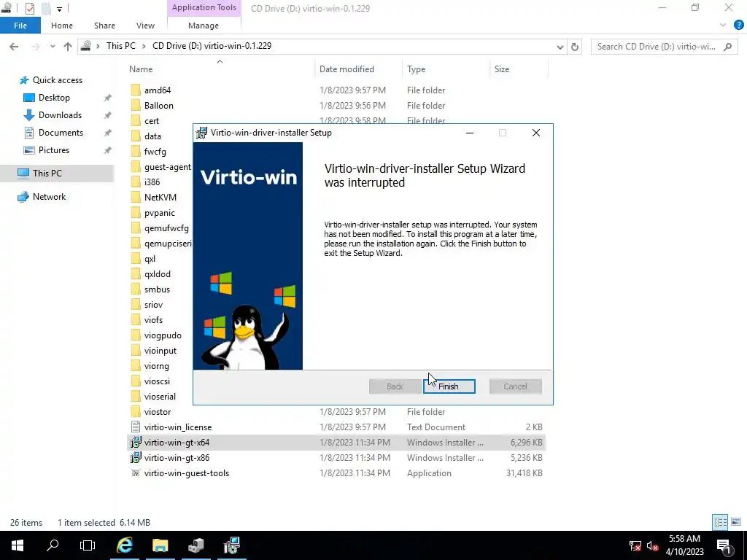Open the amd64 folder icon
Viewport: 747px width, 560px height.
click(x=136, y=90)
